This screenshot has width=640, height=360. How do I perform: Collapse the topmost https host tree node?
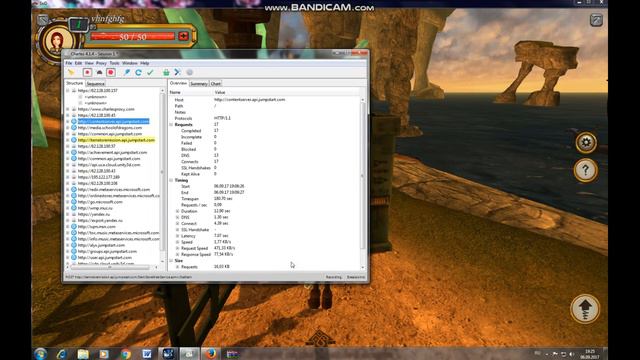68,91
